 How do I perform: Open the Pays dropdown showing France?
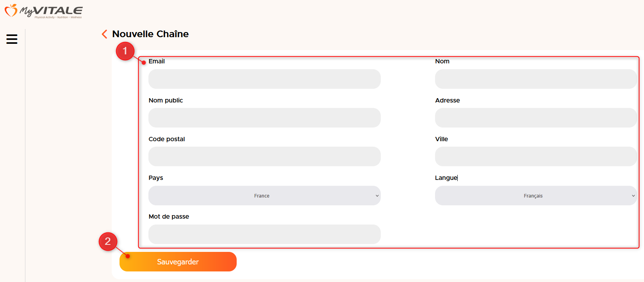click(x=264, y=196)
